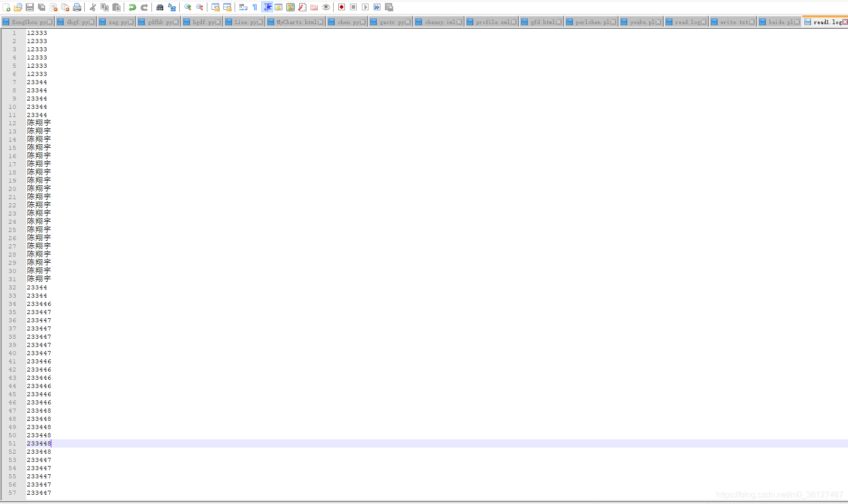Close the perlchen.pl tab

pos(613,22)
